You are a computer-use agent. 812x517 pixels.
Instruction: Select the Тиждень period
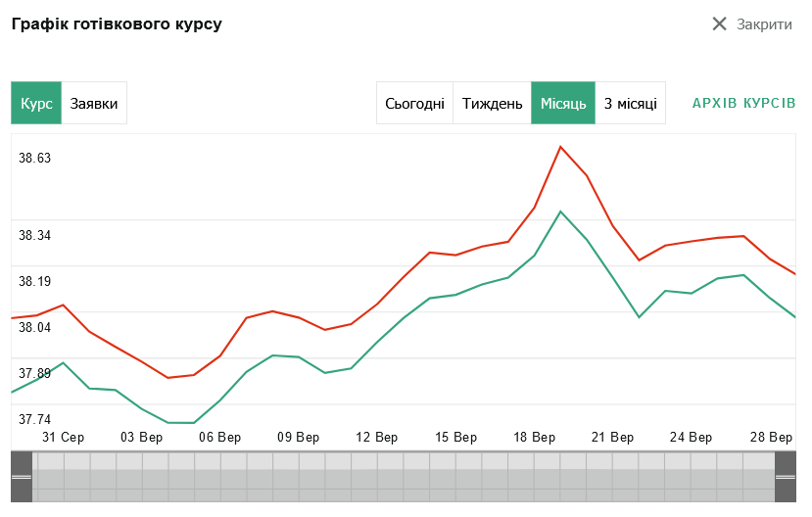click(x=492, y=103)
